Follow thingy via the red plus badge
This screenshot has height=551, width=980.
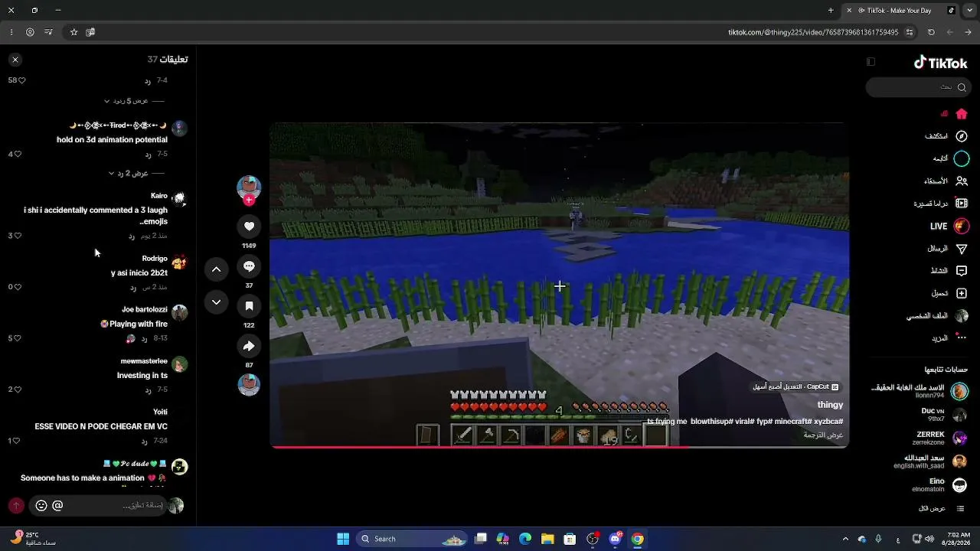pos(249,201)
